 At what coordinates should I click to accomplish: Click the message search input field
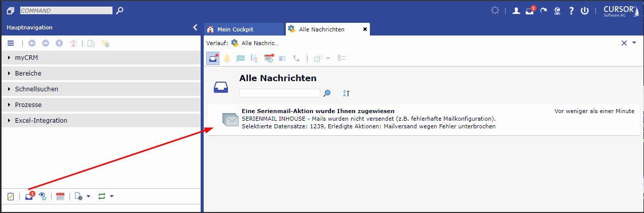279,93
